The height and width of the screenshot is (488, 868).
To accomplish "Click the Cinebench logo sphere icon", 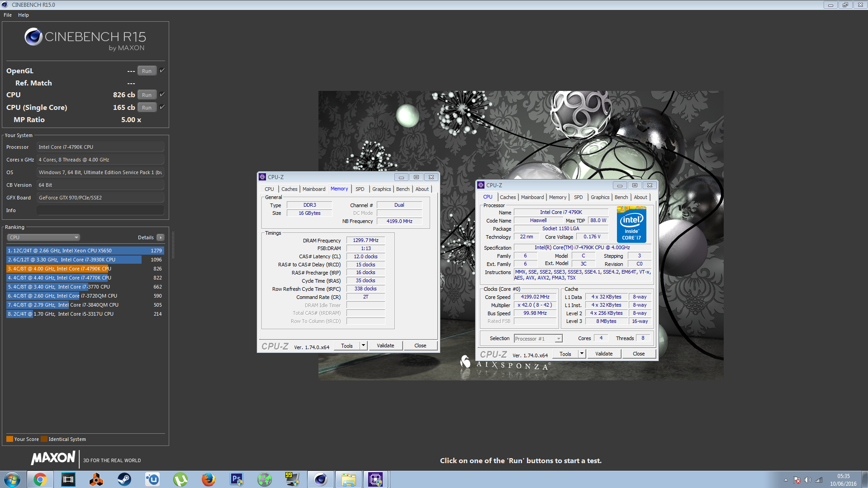I will point(33,37).
